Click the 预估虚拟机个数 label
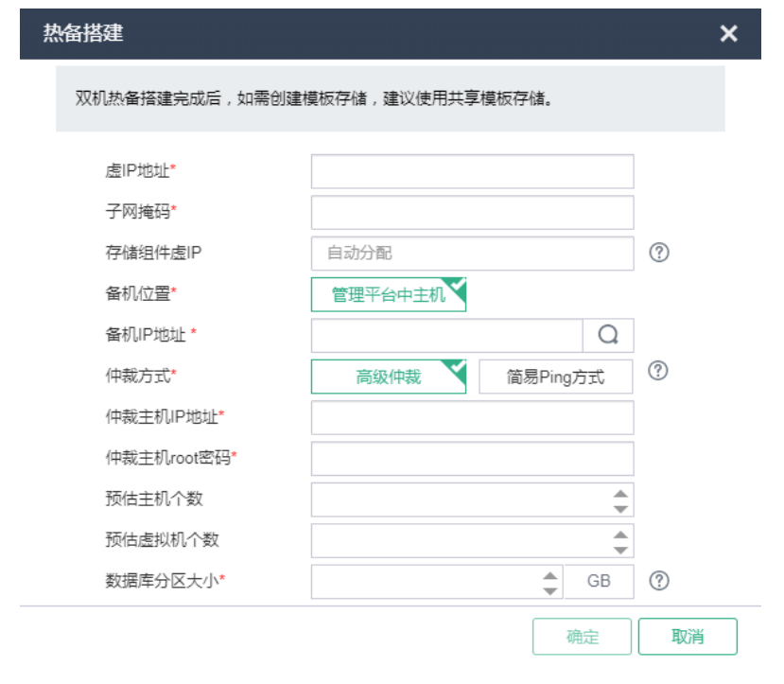Image resolution: width=784 pixels, height=684 pixels. 162,539
